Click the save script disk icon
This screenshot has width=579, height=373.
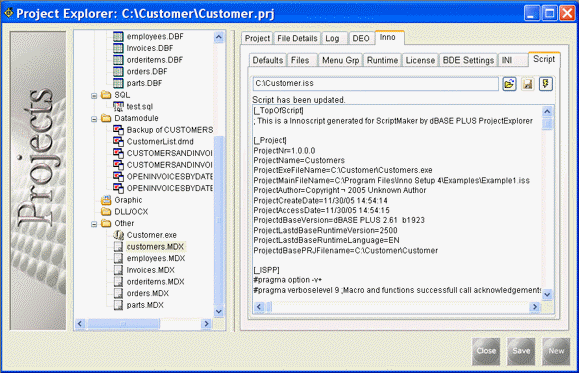point(528,84)
